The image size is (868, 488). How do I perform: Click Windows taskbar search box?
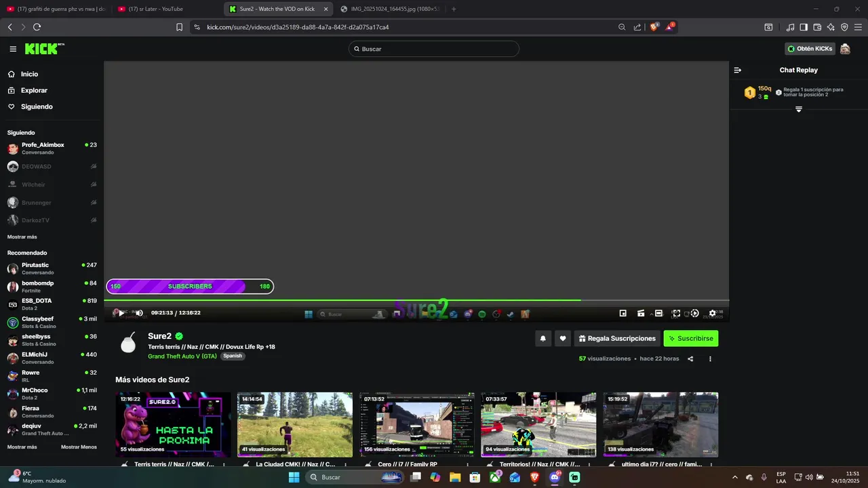click(355, 477)
